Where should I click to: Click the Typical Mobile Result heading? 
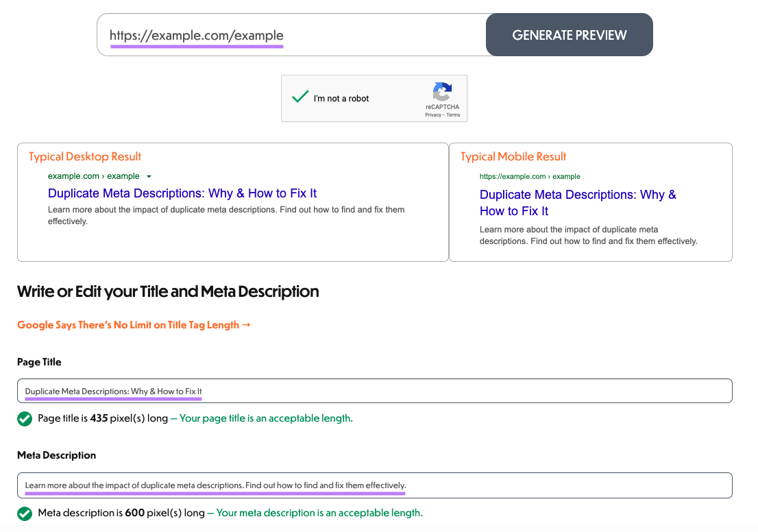(512, 156)
